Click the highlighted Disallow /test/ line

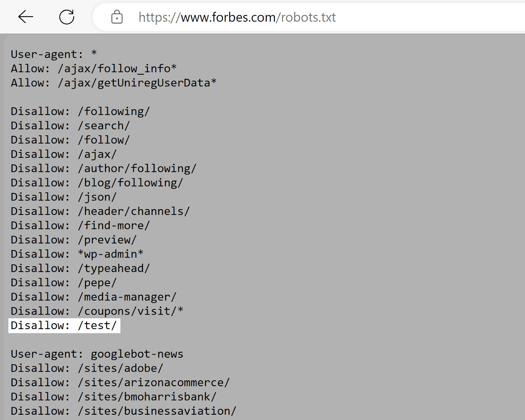[x=64, y=325]
